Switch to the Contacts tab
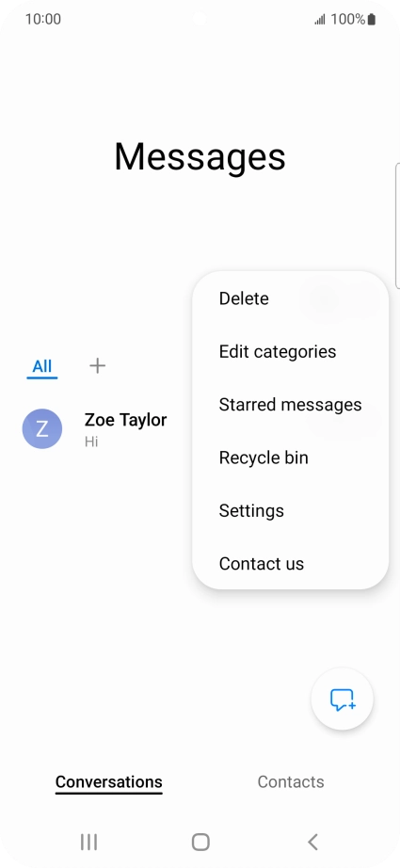This screenshot has width=400, height=868. click(291, 781)
